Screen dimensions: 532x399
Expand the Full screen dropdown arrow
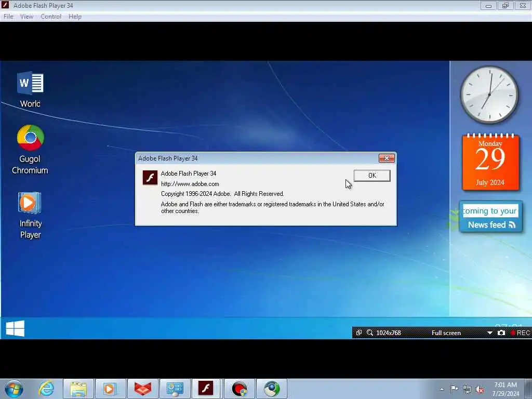click(489, 333)
